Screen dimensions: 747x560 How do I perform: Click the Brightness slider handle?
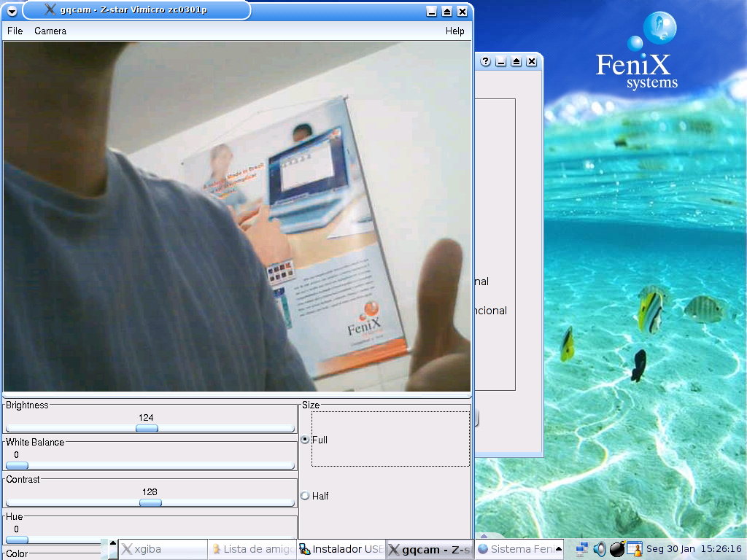(147, 428)
